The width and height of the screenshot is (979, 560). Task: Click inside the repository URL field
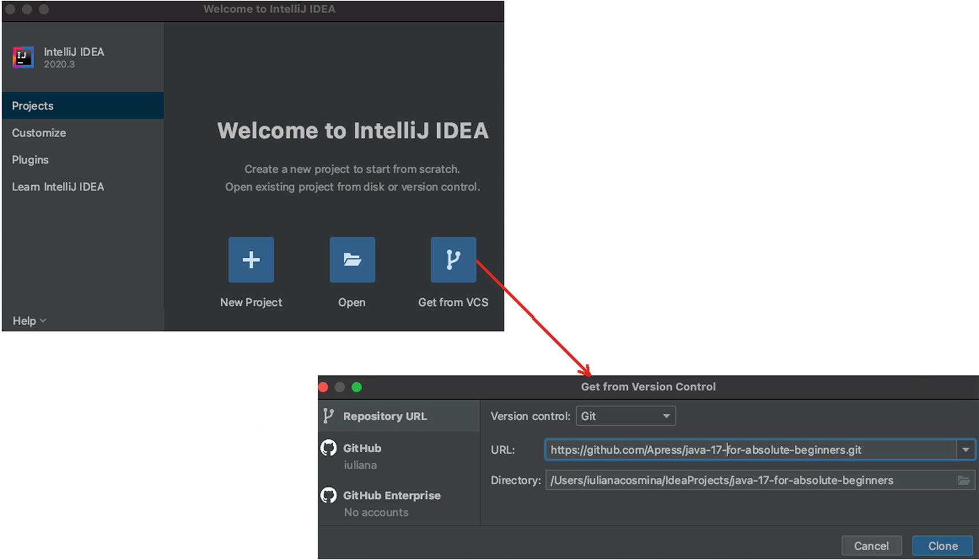[x=751, y=450]
